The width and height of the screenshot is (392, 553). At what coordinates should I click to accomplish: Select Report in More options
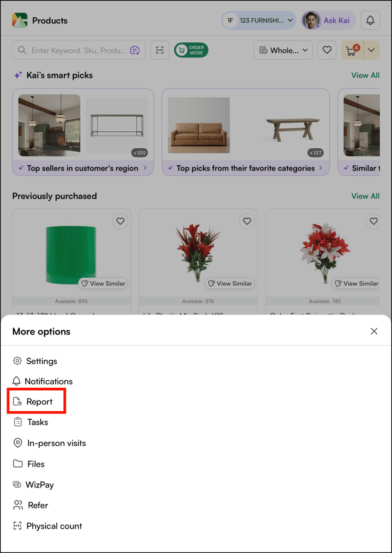click(39, 402)
